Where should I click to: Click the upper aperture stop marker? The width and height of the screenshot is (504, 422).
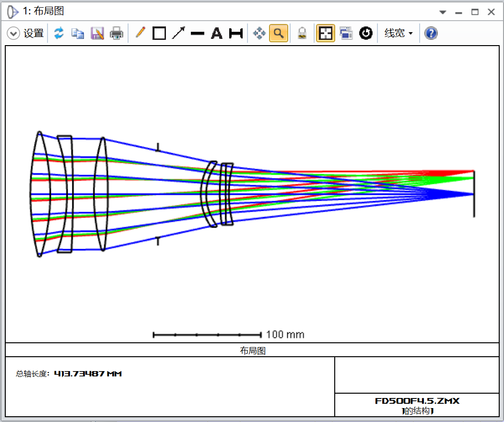(157, 147)
